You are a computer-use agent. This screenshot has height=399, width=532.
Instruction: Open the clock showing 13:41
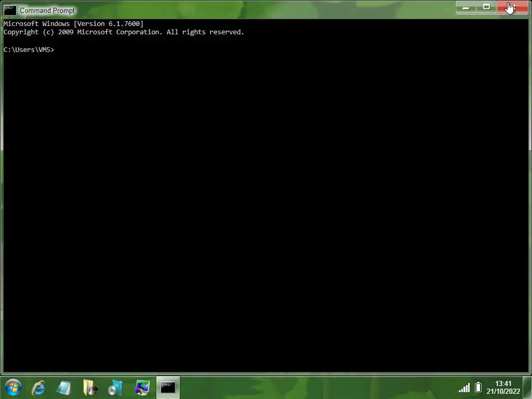pos(503,388)
